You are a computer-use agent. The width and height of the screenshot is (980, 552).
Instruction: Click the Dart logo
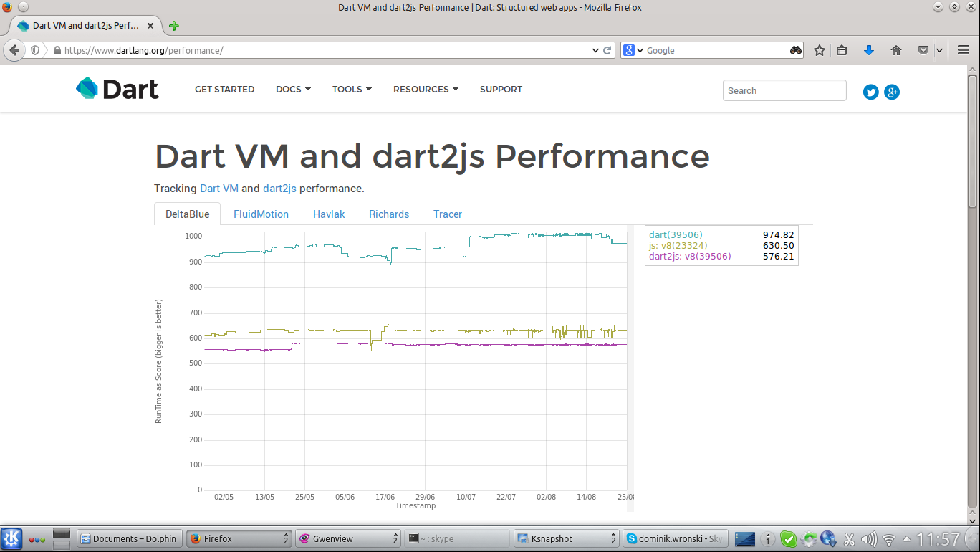pyautogui.click(x=117, y=89)
